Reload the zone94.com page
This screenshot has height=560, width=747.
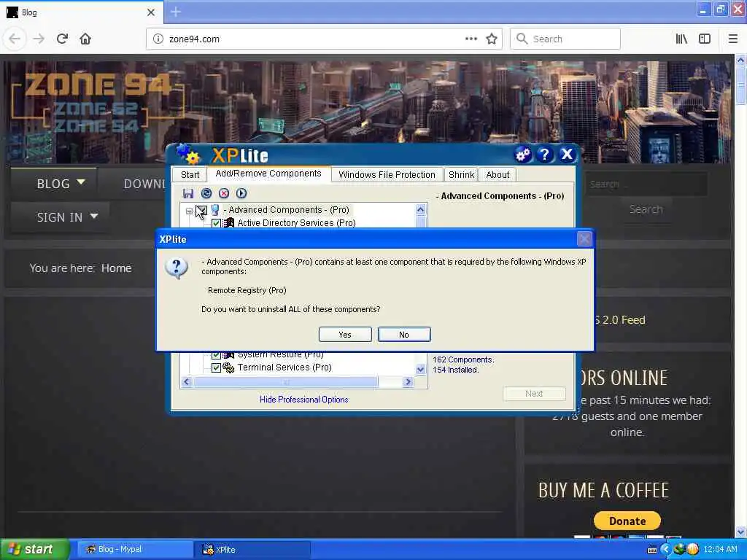(x=62, y=39)
